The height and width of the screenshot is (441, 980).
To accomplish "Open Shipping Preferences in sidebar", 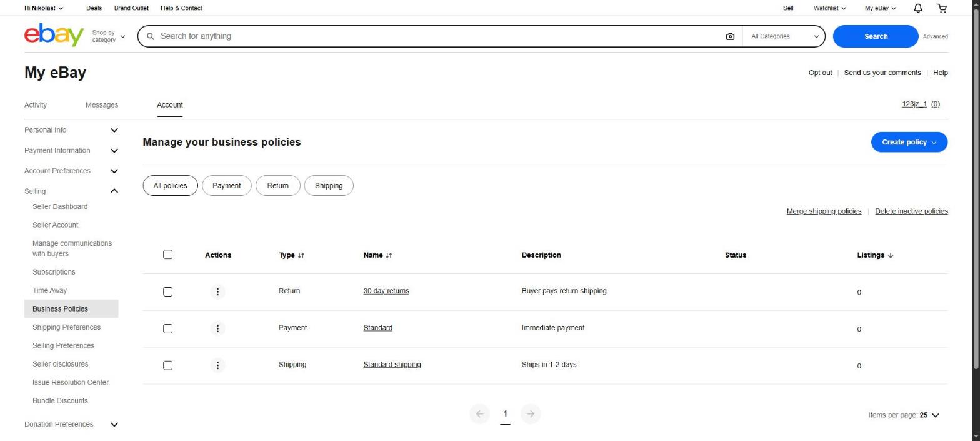I will [66, 328].
